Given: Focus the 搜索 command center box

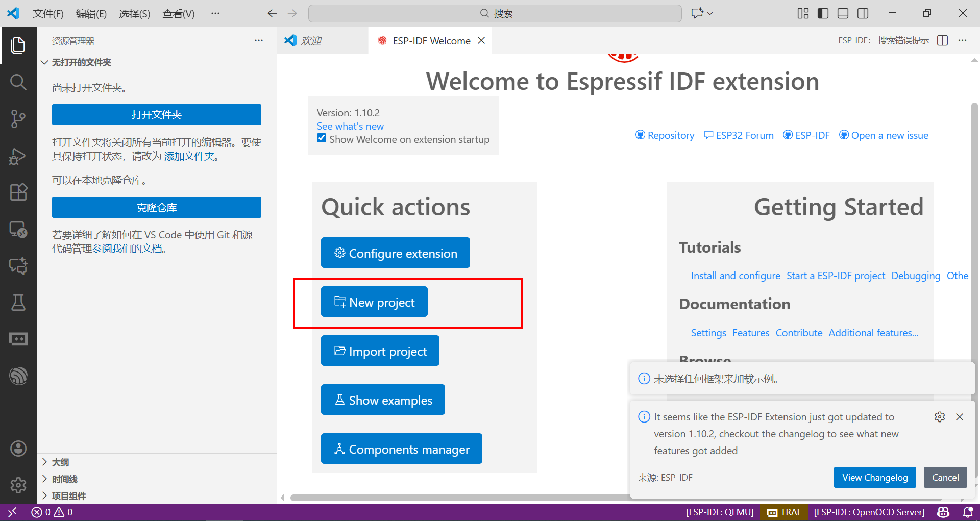Looking at the screenshot, I should pos(495,13).
